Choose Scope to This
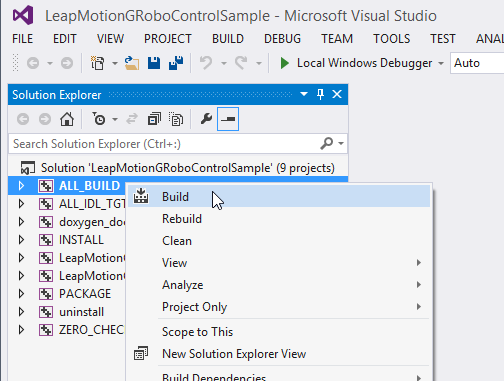Screen dimensions: 504x381 (279, 332)
